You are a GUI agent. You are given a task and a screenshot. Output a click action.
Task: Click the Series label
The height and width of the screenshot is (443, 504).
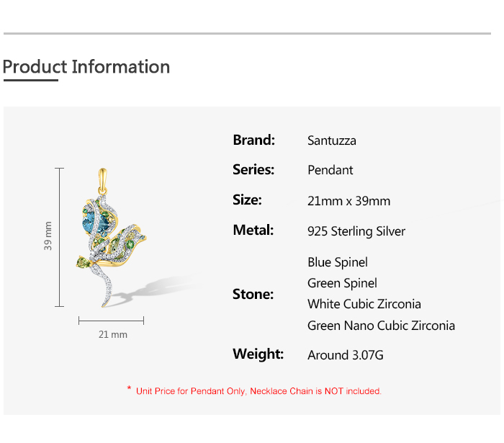(x=253, y=170)
